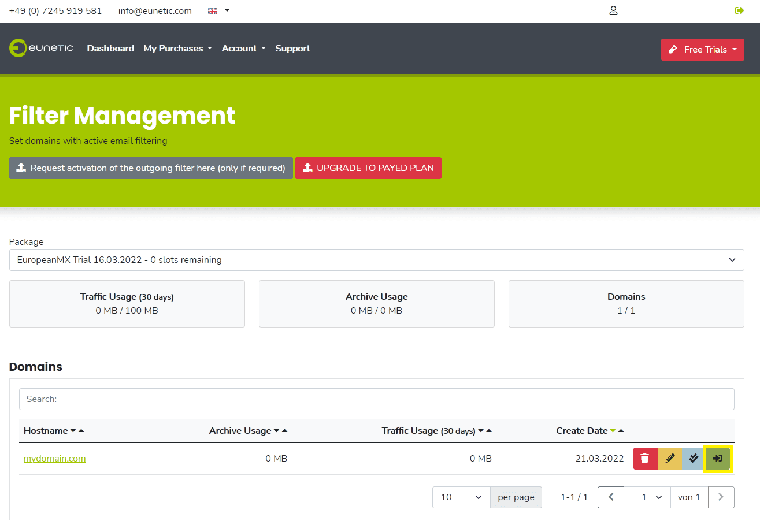The image size is (760, 532).
Task: Click the 1-1 / 1 pagination count
Action: click(x=574, y=497)
